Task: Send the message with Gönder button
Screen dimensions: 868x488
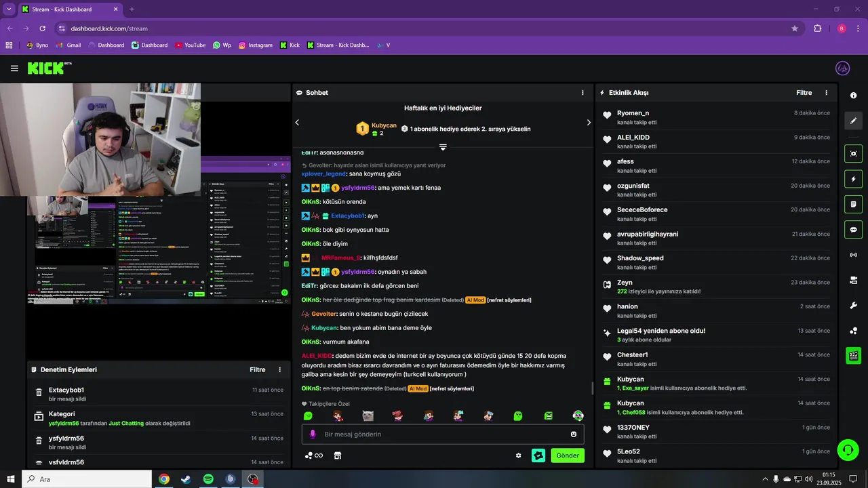Action: pyautogui.click(x=568, y=455)
